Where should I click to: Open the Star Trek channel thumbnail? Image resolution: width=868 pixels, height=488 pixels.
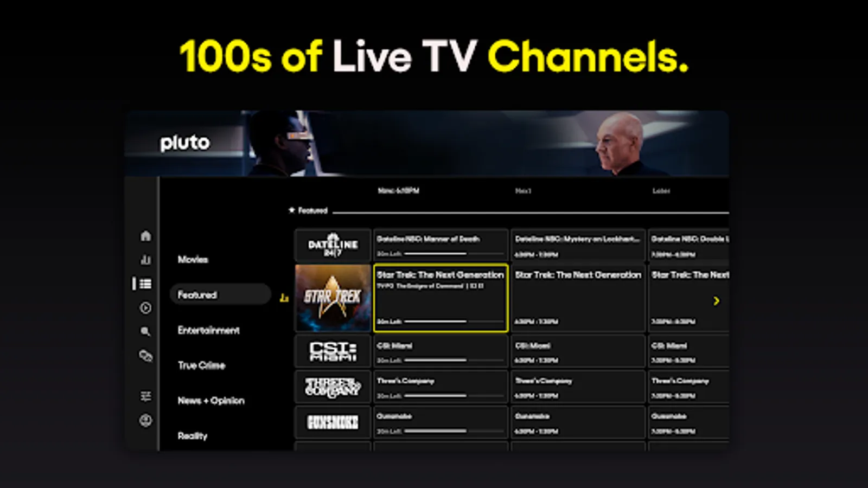pyautogui.click(x=333, y=298)
